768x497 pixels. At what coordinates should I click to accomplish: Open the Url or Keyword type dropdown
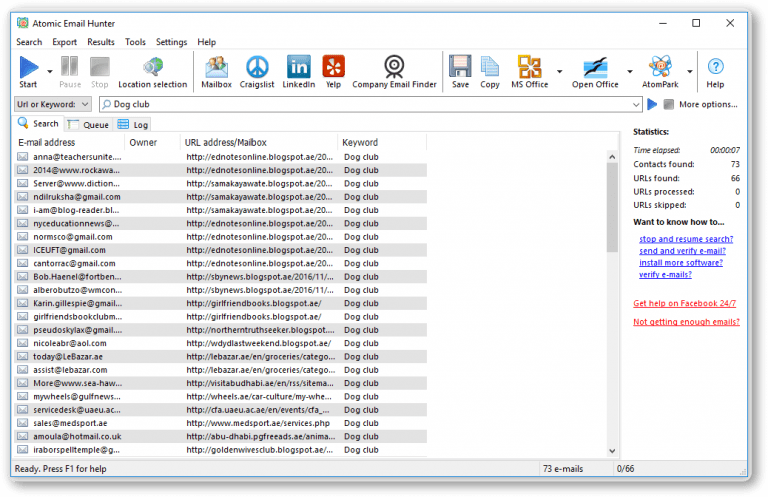(54, 104)
